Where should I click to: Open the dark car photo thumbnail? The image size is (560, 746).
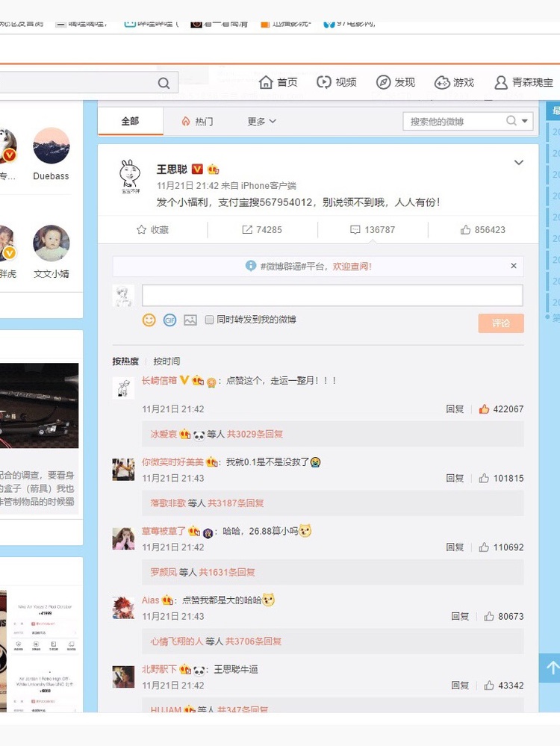[39, 405]
